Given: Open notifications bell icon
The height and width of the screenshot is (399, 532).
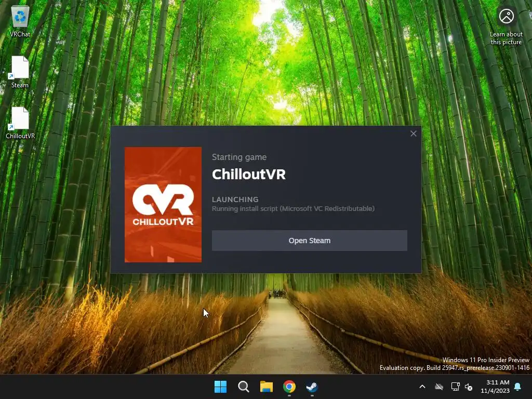Looking at the screenshot, I should 518,387.
